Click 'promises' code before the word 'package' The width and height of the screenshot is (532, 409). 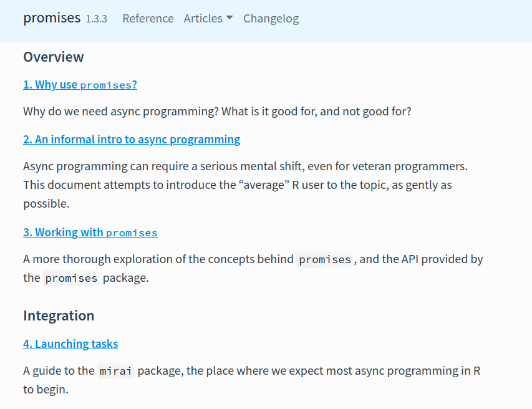[x=71, y=279]
